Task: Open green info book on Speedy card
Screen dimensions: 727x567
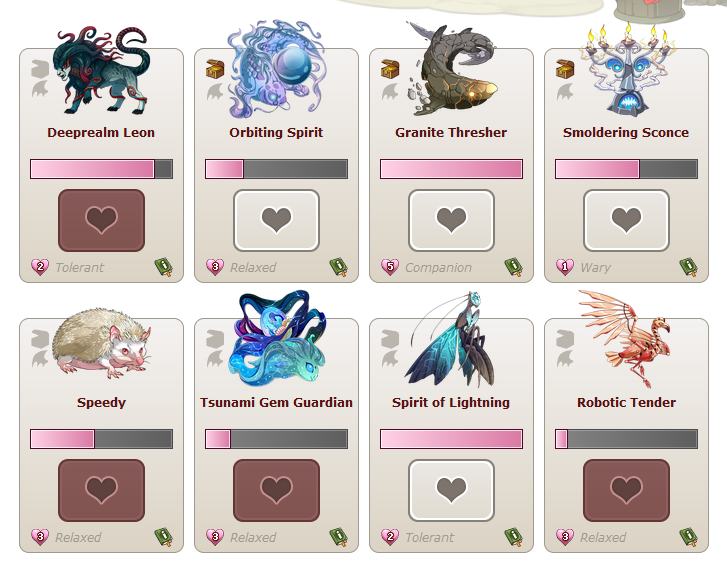Action: point(164,537)
